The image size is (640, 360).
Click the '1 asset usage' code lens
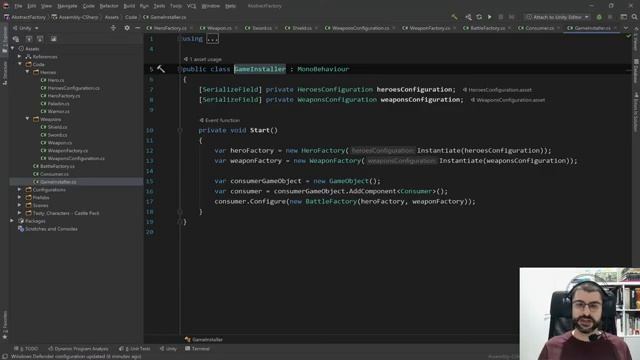point(203,59)
